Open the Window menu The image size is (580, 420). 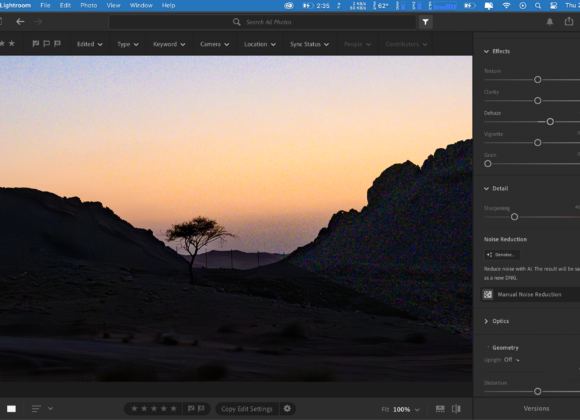coord(141,5)
